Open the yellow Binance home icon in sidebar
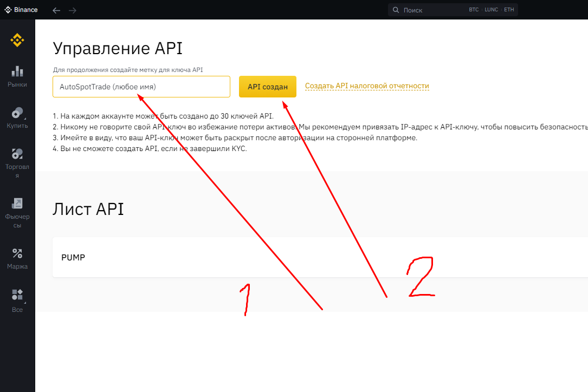 point(17,40)
